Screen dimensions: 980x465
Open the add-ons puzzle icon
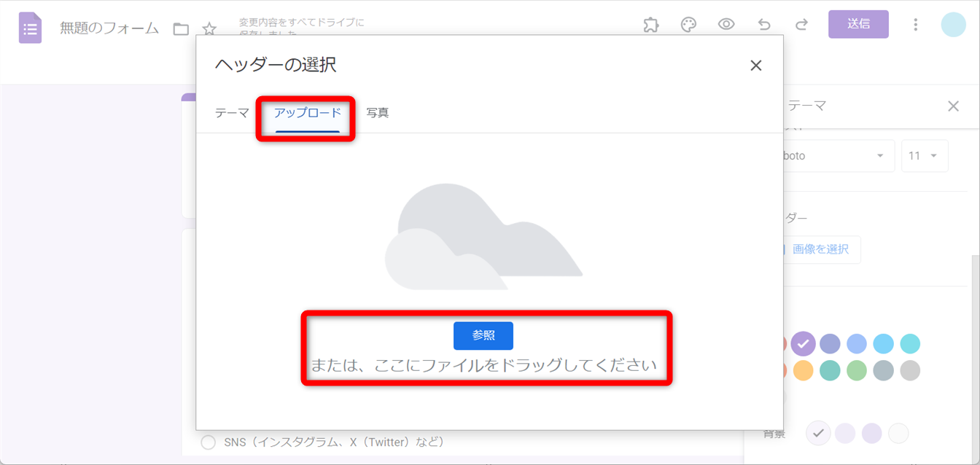pyautogui.click(x=651, y=25)
